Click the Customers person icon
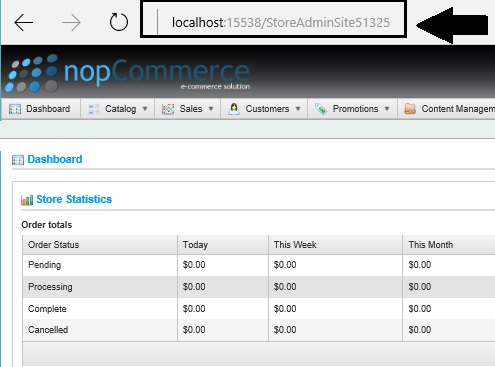The width and height of the screenshot is (495, 367). (234, 109)
